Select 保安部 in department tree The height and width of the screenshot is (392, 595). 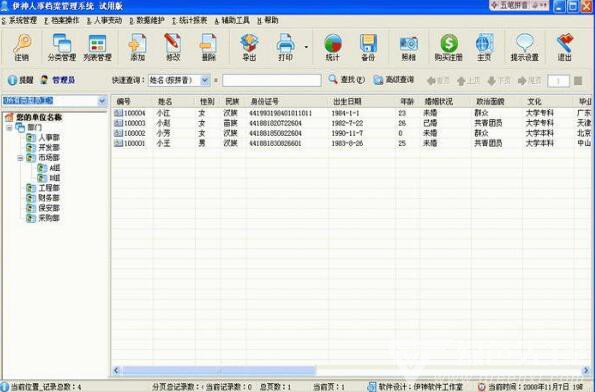49,208
